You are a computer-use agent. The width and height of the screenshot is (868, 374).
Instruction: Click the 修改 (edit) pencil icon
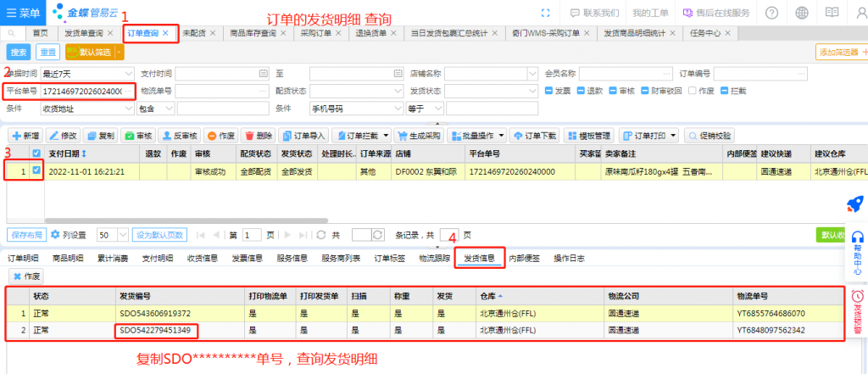(53, 136)
